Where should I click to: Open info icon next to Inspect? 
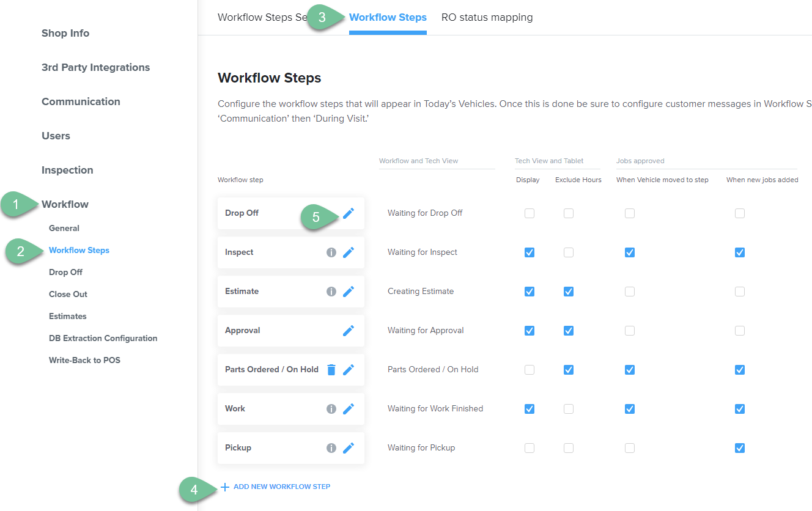[x=331, y=252]
